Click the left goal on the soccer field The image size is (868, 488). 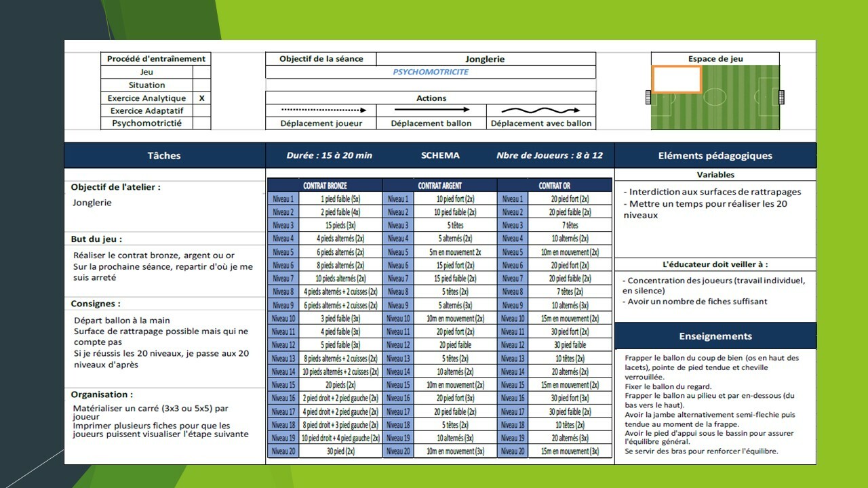click(649, 98)
